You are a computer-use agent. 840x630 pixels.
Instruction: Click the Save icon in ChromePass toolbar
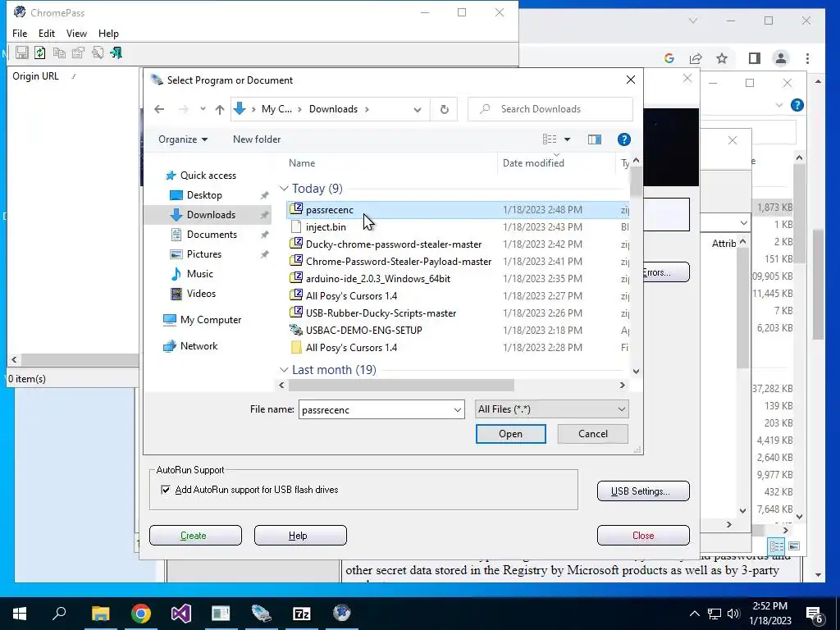coord(21,52)
